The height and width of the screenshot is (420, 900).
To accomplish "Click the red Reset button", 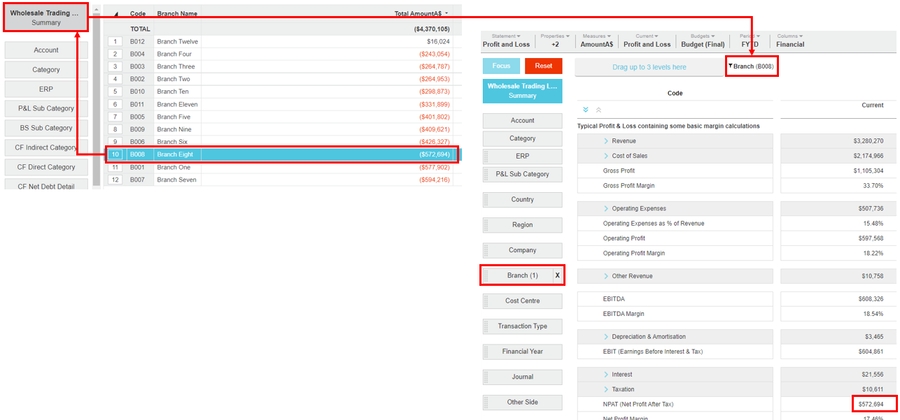I will click(x=543, y=66).
